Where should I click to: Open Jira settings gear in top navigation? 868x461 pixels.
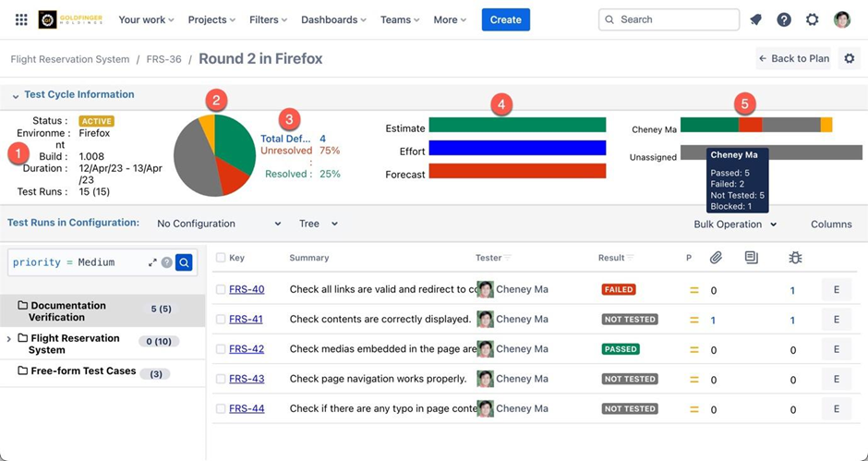813,19
